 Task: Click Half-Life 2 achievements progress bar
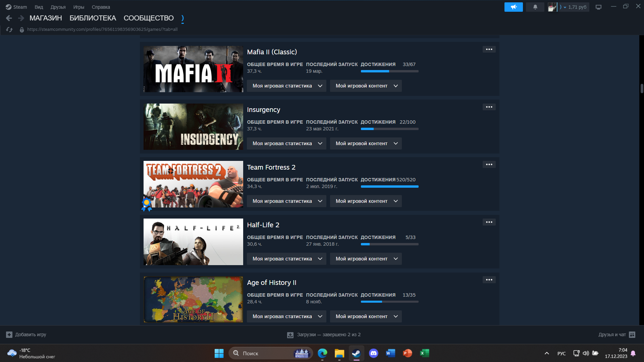pos(389,244)
